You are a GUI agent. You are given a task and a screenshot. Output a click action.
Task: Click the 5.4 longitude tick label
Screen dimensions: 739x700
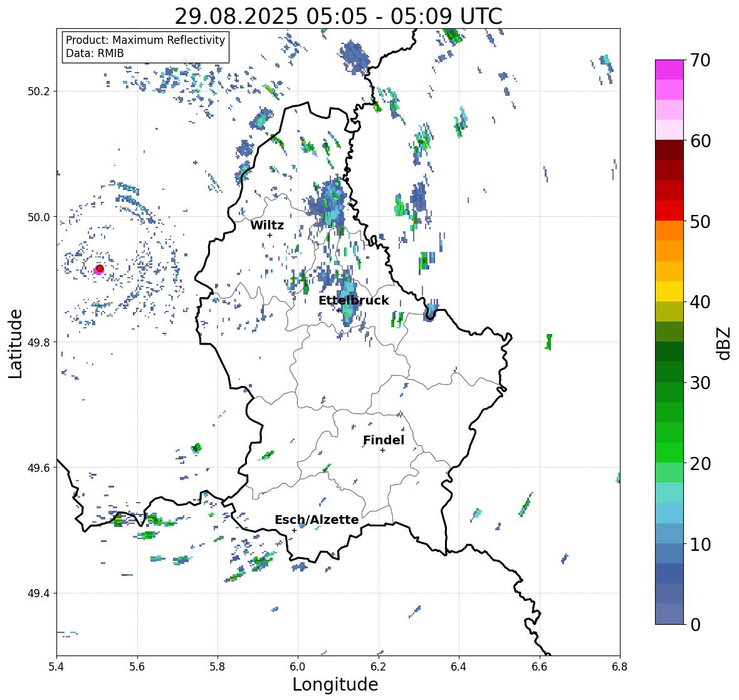(x=56, y=667)
